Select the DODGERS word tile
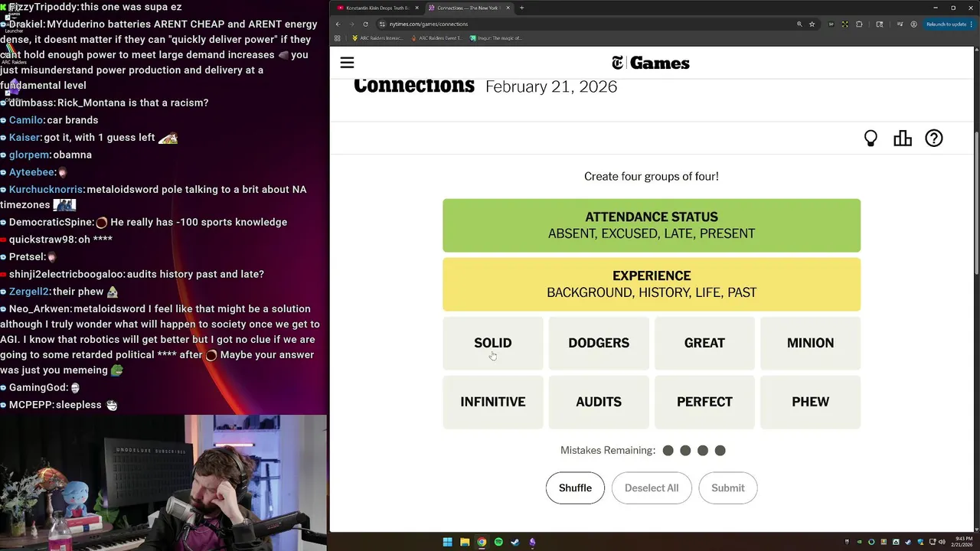Viewport: 980px width, 551px height. coord(599,343)
